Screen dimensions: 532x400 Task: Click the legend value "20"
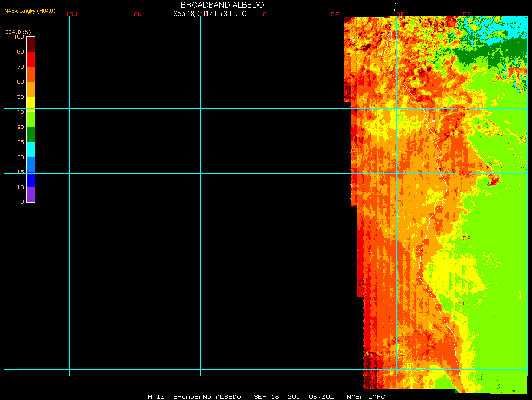[21, 157]
